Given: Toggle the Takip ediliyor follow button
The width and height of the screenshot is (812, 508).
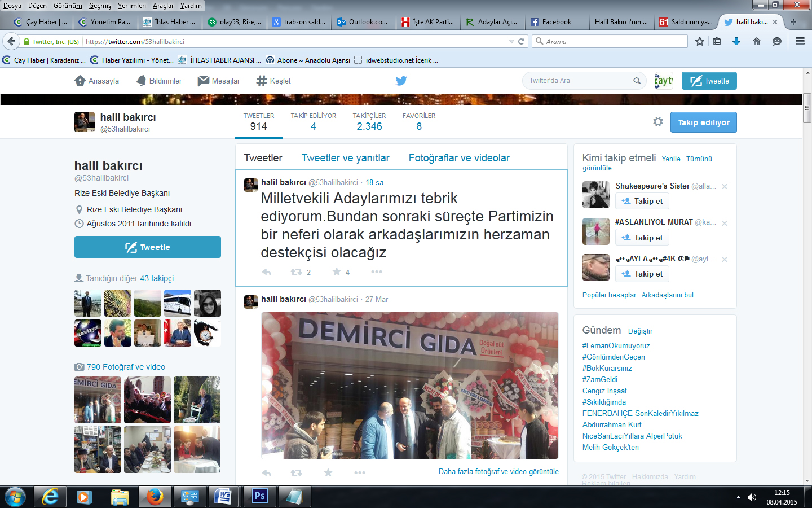Looking at the screenshot, I should pyautogui.click(x=703, y=122).
